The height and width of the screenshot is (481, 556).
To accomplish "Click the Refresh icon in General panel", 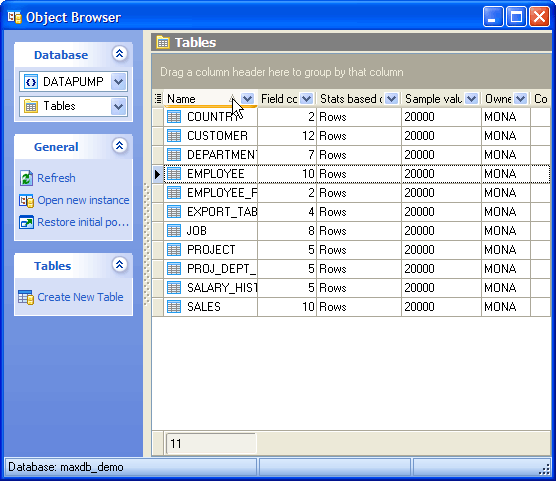I will tap(26, 178).
